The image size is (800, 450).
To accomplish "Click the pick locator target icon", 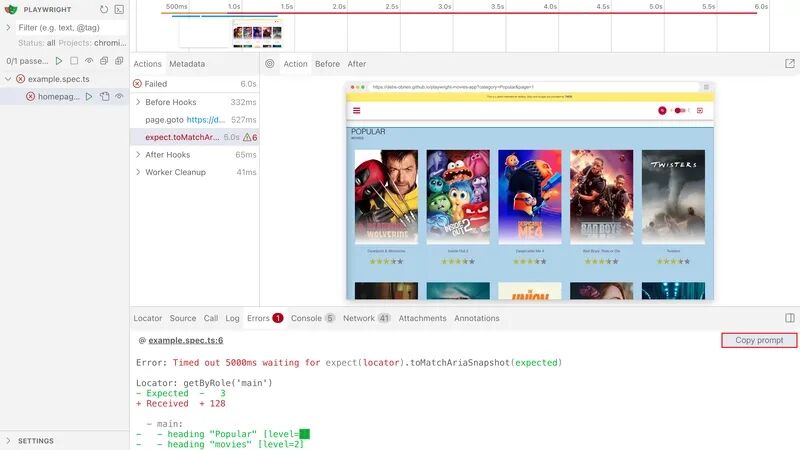I will (x=269, y=64).
